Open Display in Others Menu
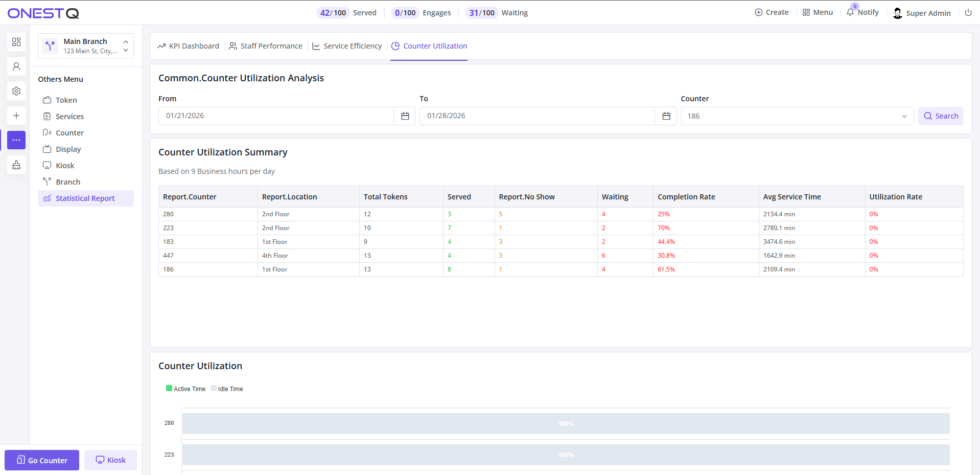Viewport: 980px width, 475px height. [x=86, y=149]
